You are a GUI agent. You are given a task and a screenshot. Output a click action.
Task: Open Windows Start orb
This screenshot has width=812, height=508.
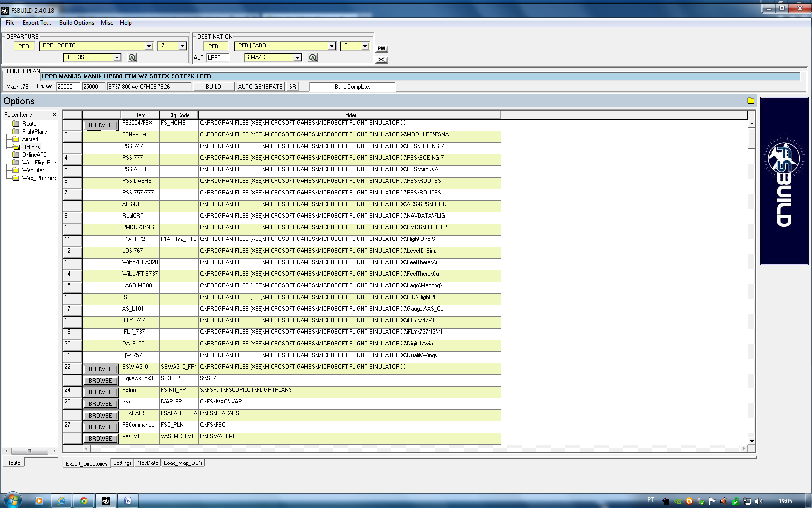point(13,500)
